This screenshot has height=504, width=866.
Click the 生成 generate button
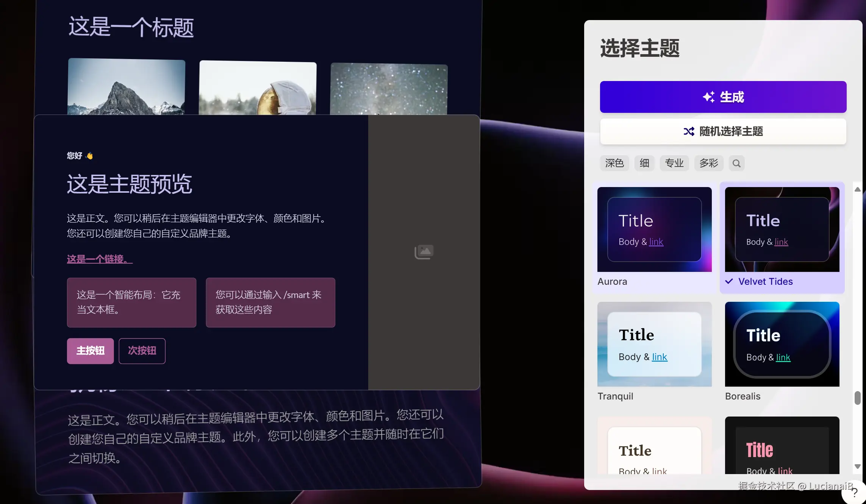[x=723, y=97]
